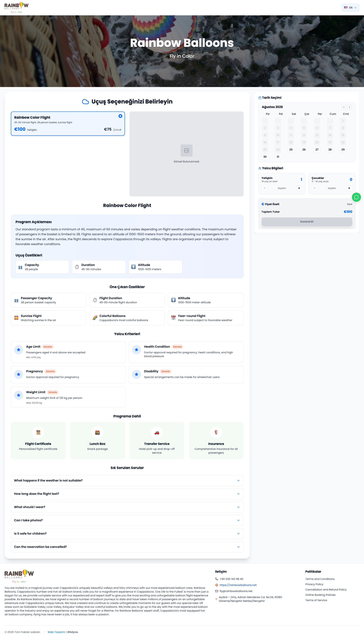Choose August 31 in the date picker
The height and width of the screenshot is (640, 364).
pyautogui.click(x=278, y=157)
